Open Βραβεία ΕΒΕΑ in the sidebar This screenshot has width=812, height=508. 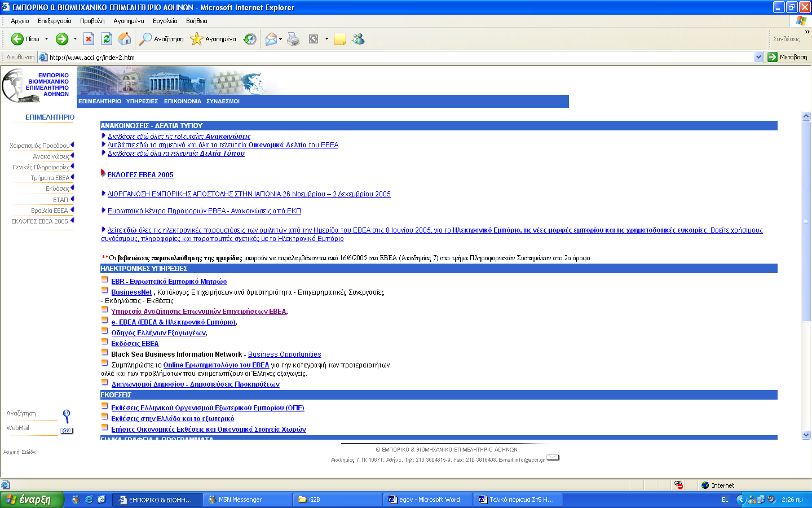pos(50,211)
